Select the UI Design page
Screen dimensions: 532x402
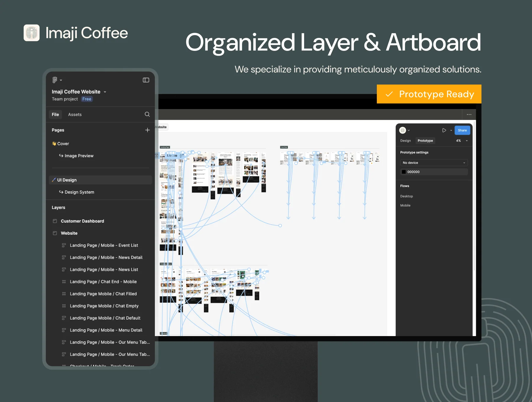pyautogui.click(x=100, y=180)
